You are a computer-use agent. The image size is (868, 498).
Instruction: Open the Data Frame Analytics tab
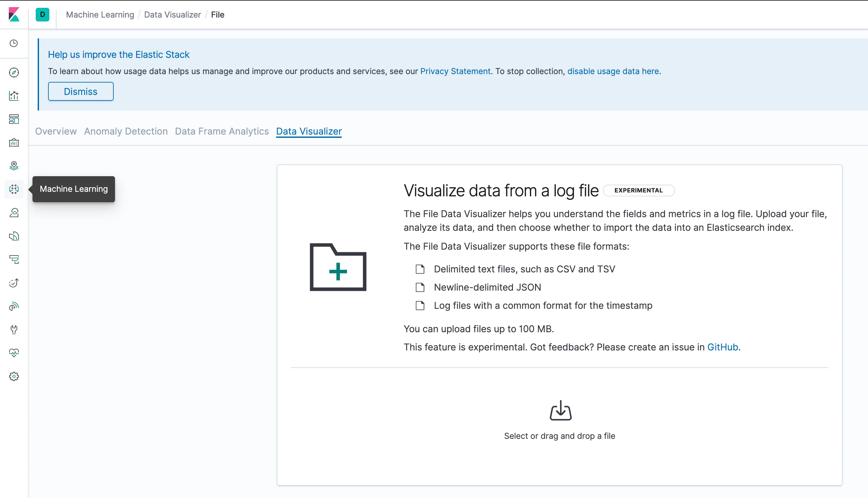(222, 131)
